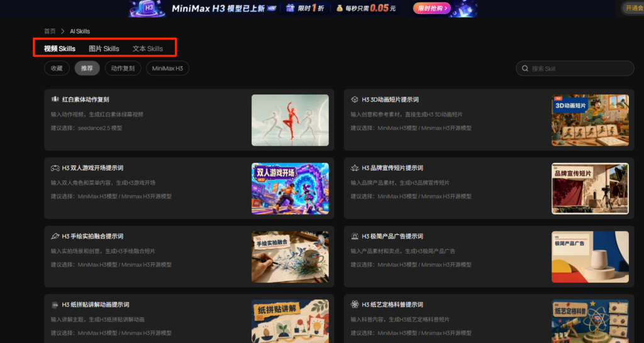This screenshot has height=343, width=644.
Task: Click the icon beside H3 纸拼贴讲解动画提示词
Action: [55, 305]
